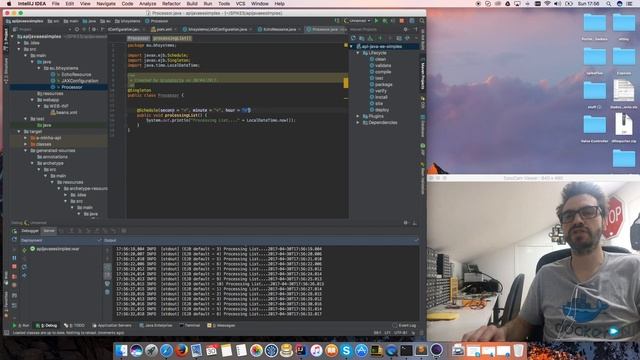Open the File menu
The height and width of the screenshot is (360, 640).
tap(56, 4)
